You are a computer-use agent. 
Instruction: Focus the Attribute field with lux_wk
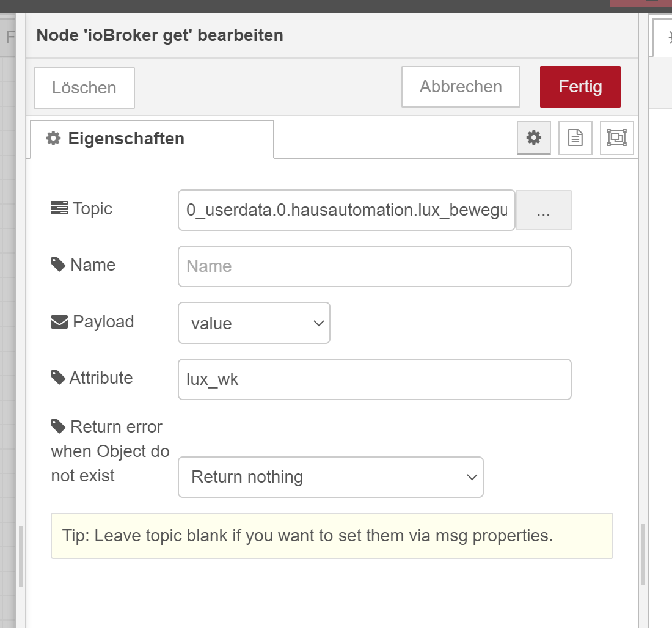374,379
